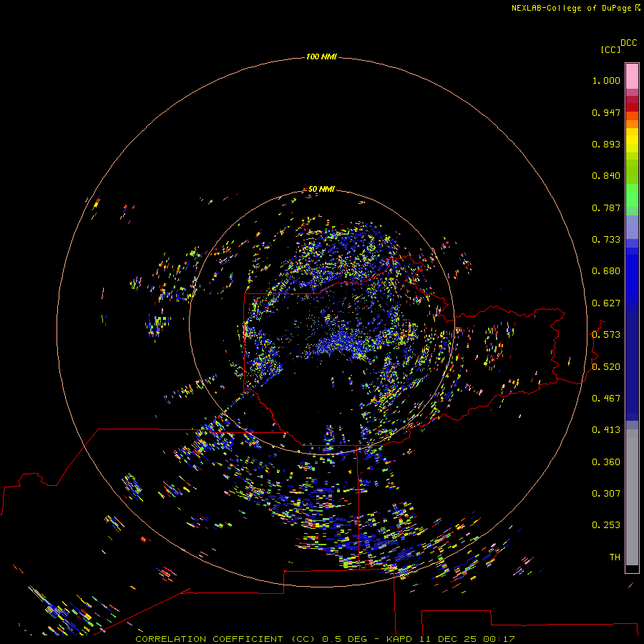Screen dimensions: 644x644
Task: Click the DCC label above the color bar
Action: [x=629, y=43]
